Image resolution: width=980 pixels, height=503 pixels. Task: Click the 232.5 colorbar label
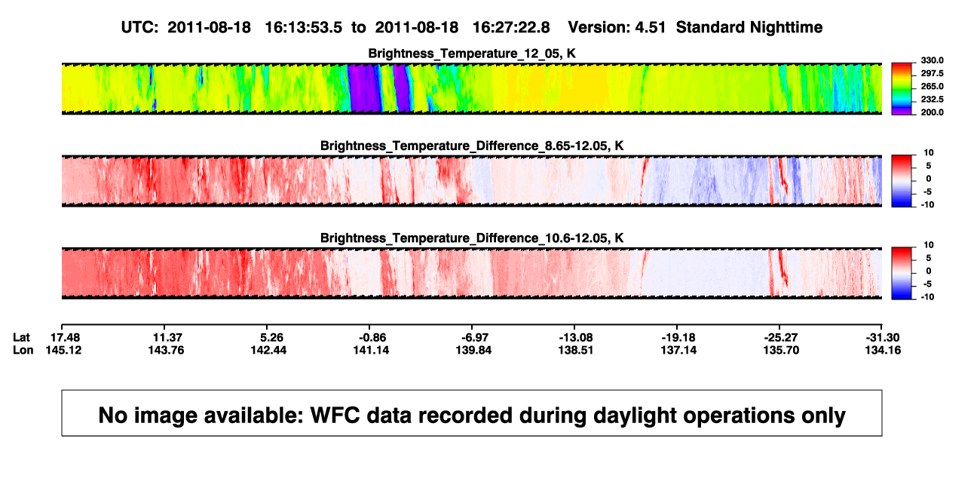coord(932,100)
